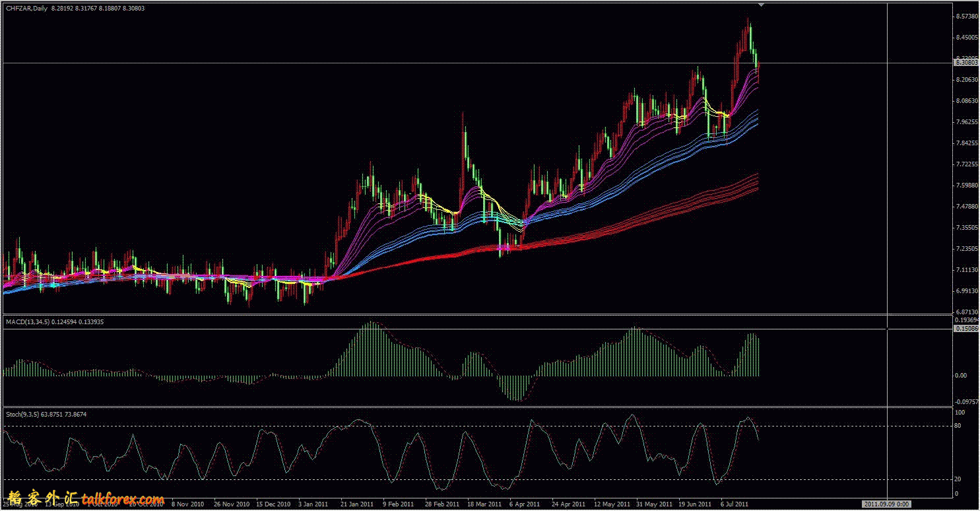Click the 7.59880 price scale label

tap(966, 186)
